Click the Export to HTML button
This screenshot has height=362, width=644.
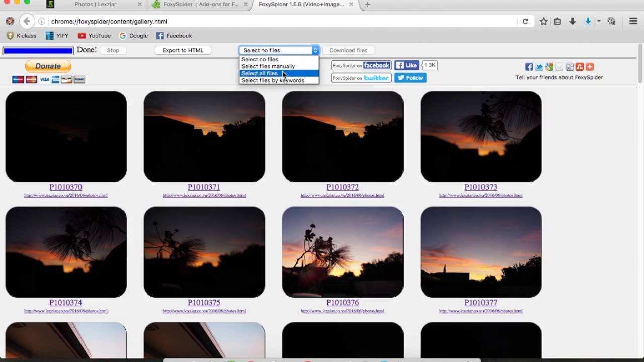183,50
